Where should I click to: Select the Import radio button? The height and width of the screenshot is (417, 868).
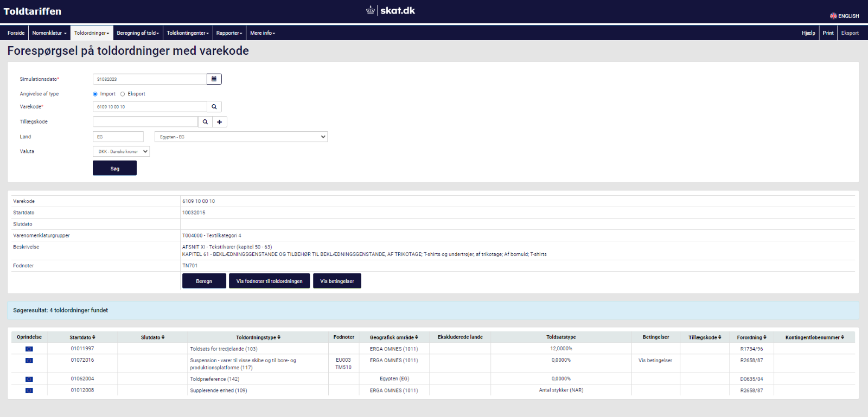95,94
